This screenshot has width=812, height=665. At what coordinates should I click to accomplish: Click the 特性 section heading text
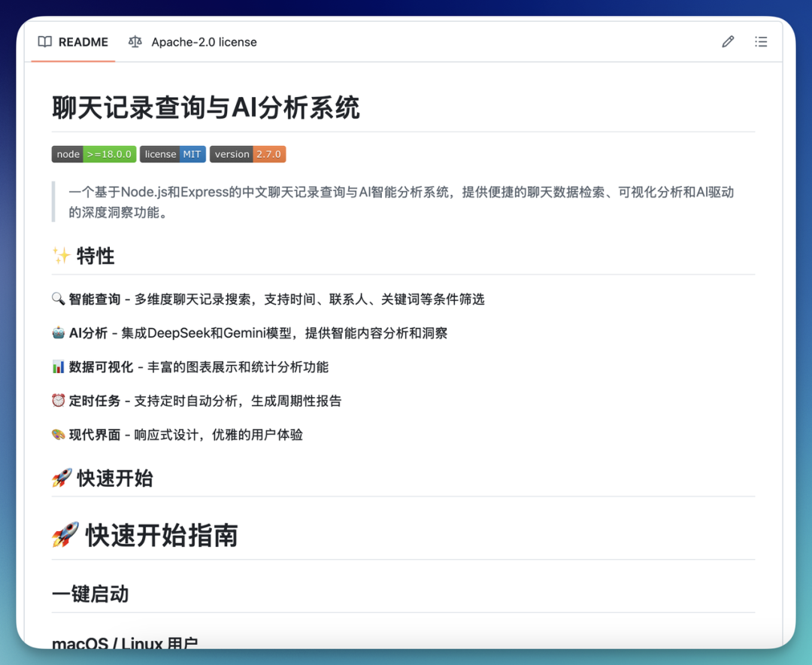click(x=95, y=256)
